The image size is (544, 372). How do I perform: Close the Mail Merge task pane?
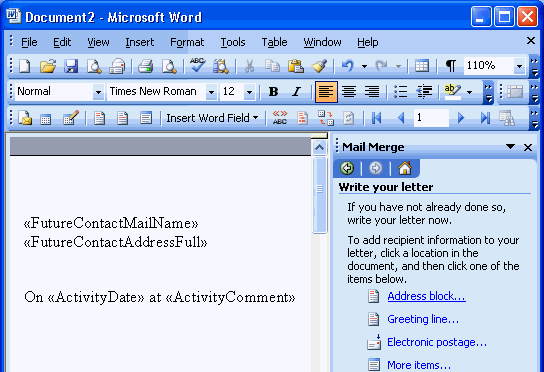528,147
